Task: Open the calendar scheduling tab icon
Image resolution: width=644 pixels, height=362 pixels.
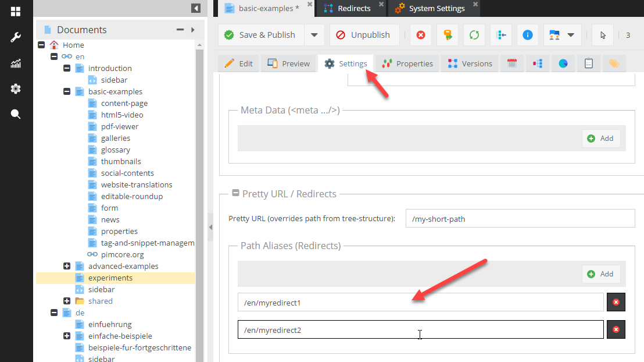Action: [x=512, y=63]
